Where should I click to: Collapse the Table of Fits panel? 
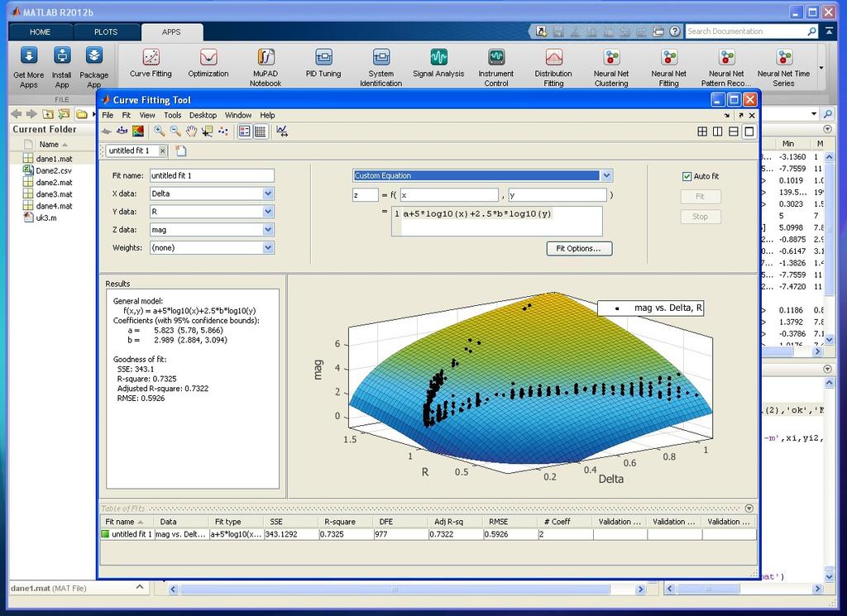coord(749,508)
